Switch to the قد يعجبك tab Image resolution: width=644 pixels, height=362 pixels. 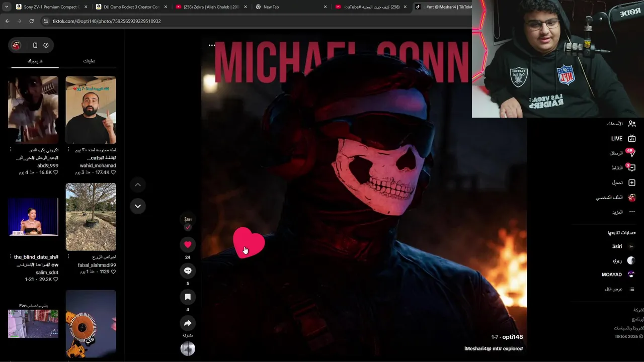click(x=35, y=61)
